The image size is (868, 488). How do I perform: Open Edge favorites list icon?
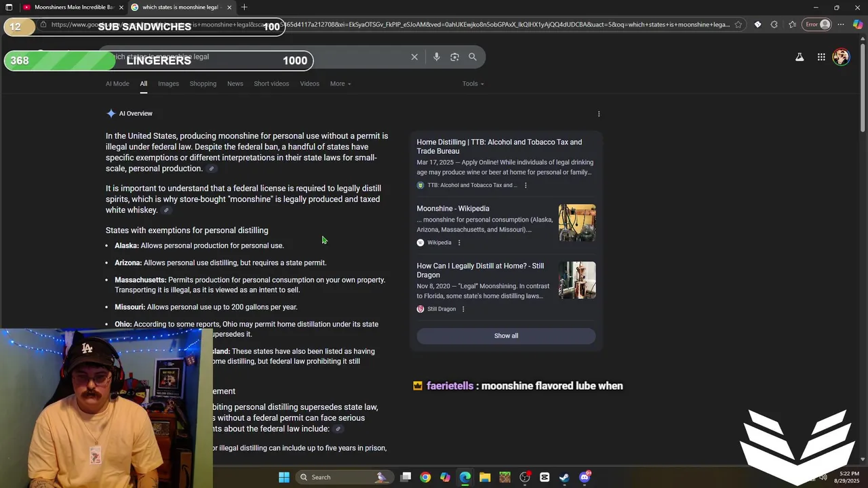pyautogui.click(x=792, y=24)
